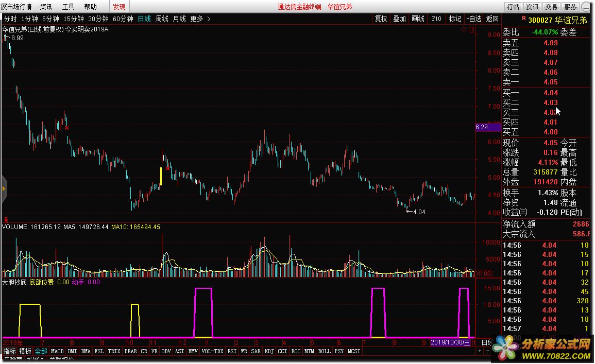Image resolution: width=595 pixels, height=364 pixels.
Task: Select the 30分钟 timeframe
Action: point(98,19)
